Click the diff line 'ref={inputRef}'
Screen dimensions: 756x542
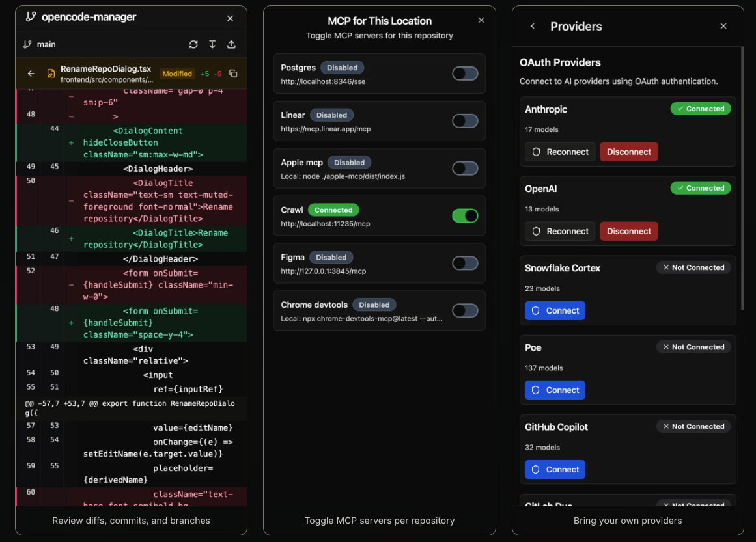[x=188, y=389]
